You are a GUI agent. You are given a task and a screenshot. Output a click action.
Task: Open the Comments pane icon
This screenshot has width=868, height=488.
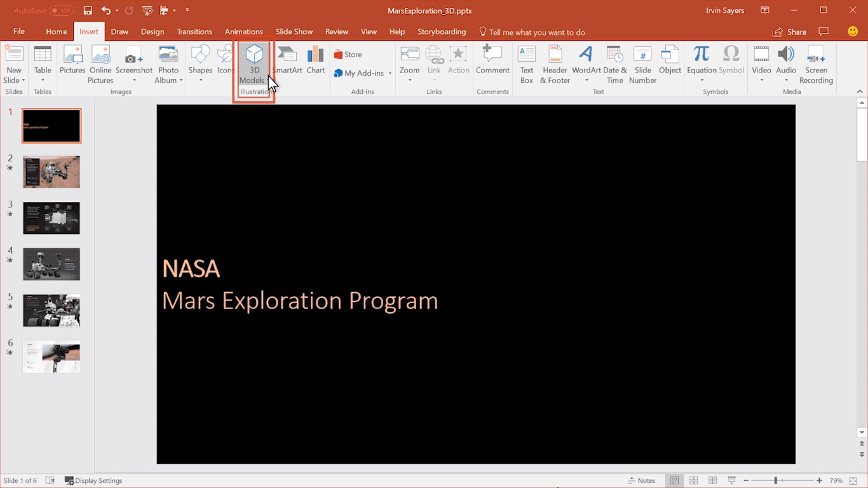(x=824, y=32)
